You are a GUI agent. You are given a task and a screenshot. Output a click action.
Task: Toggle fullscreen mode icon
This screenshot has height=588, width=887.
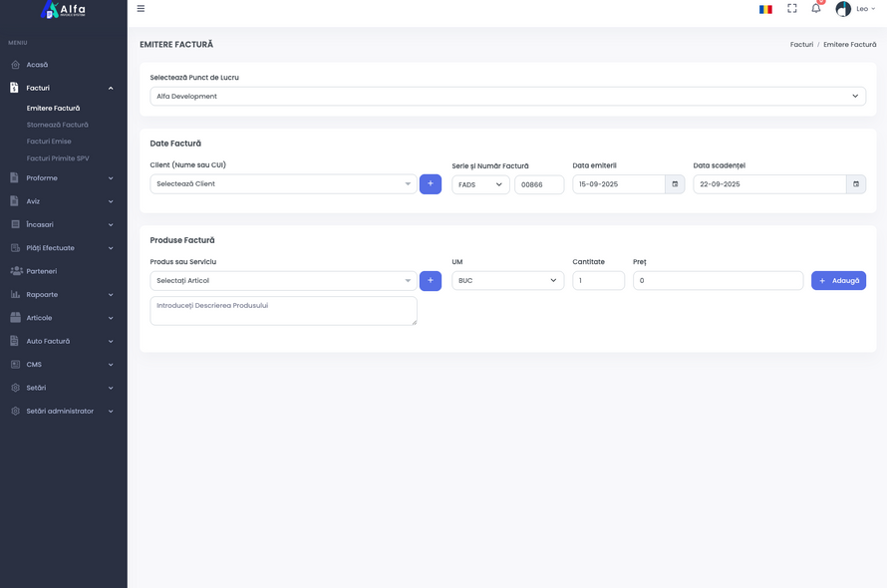(x=792, y=8)
